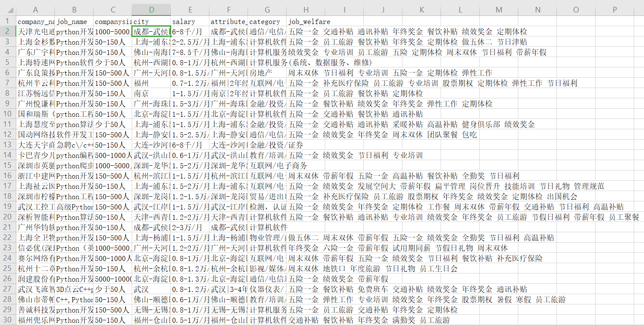Select company size cell '5000-10000' in row 26
The image size is (644, 325).
[x=113, y=279]
